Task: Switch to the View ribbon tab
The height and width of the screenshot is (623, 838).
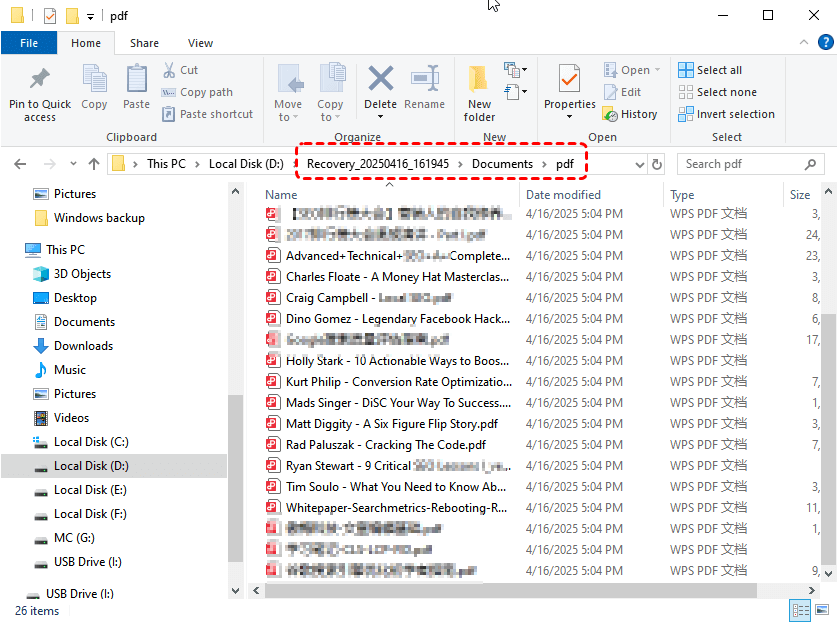Action: pos(200,43)
